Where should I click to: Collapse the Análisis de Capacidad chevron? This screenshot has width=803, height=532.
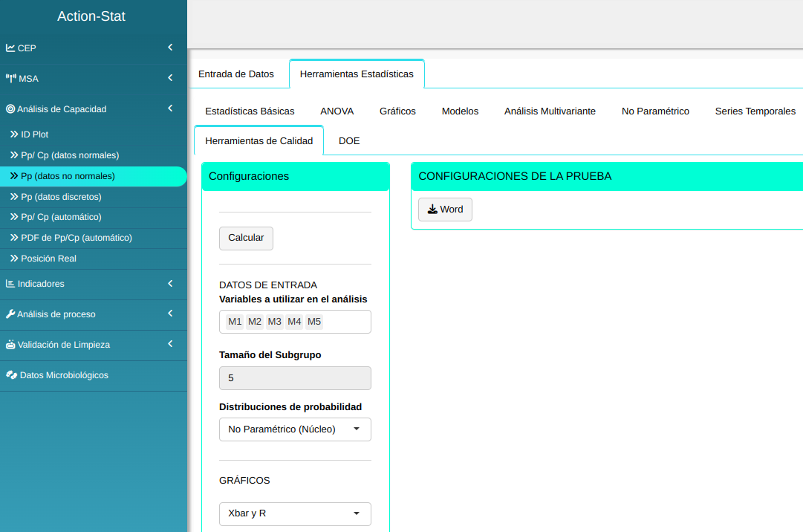[x=170, y=108]
